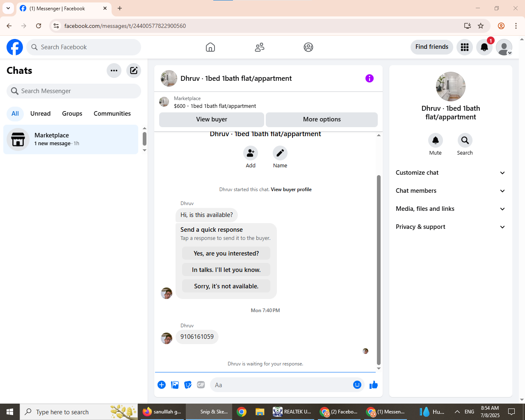This screenshot has height=420, width=525.
Task: Open the apps grid menu
Action: click(465, 47)
